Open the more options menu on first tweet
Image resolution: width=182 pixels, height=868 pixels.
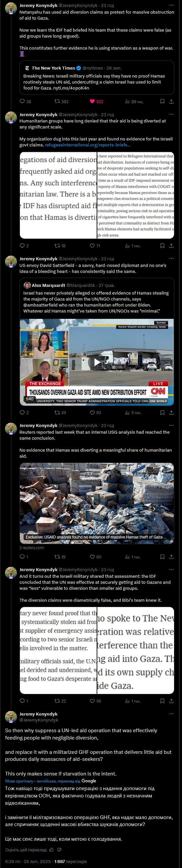[171, 5]
